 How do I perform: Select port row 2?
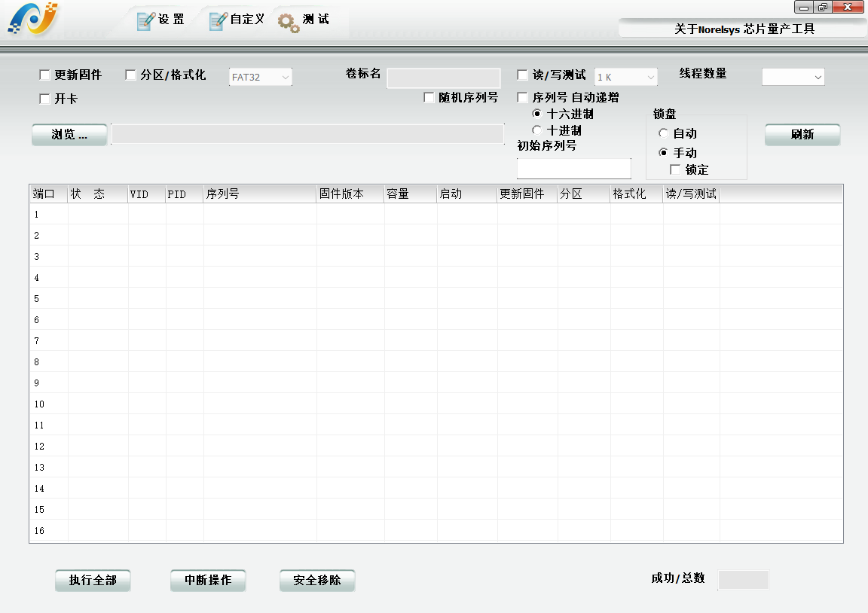(x=436, y=235)
